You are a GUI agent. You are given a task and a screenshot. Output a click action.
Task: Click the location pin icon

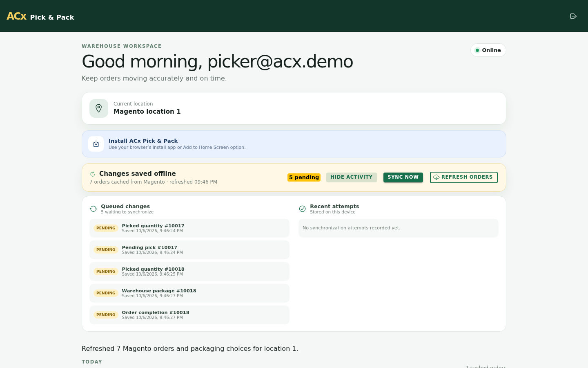[x=99, y=108]
